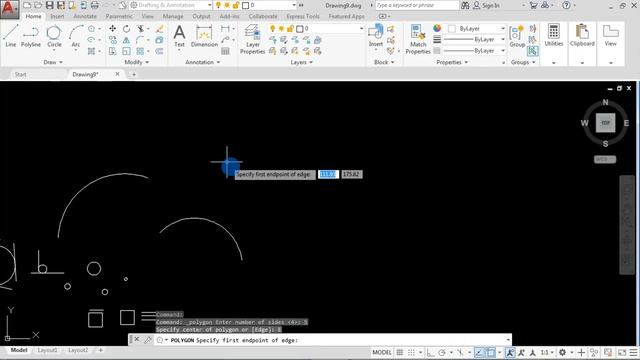
Task: Click the Scale tool in Modify panel
Action: [127, 51]
